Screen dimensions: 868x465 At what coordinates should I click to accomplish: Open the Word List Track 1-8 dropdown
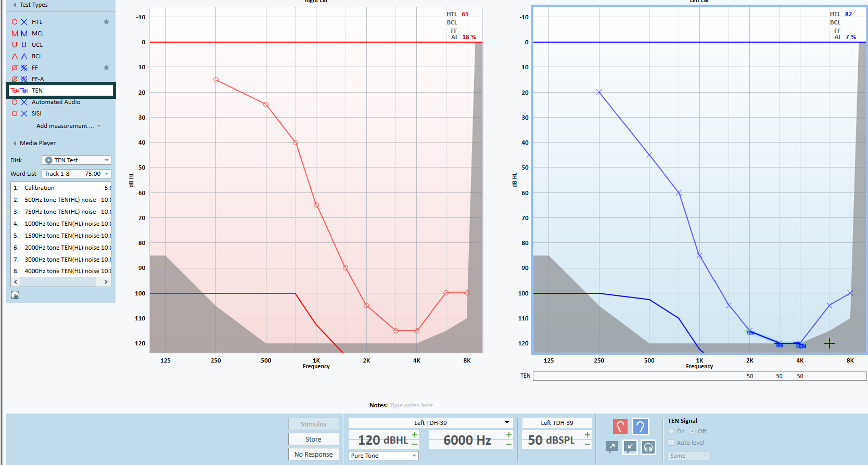coord(76,174)
